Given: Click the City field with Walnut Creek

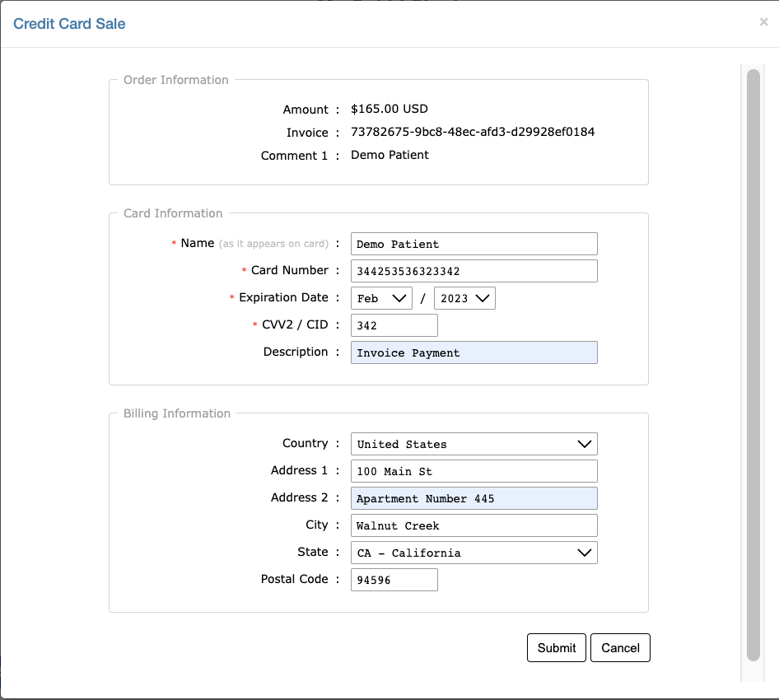Looking at the screenshot, I should coord(474,525).
